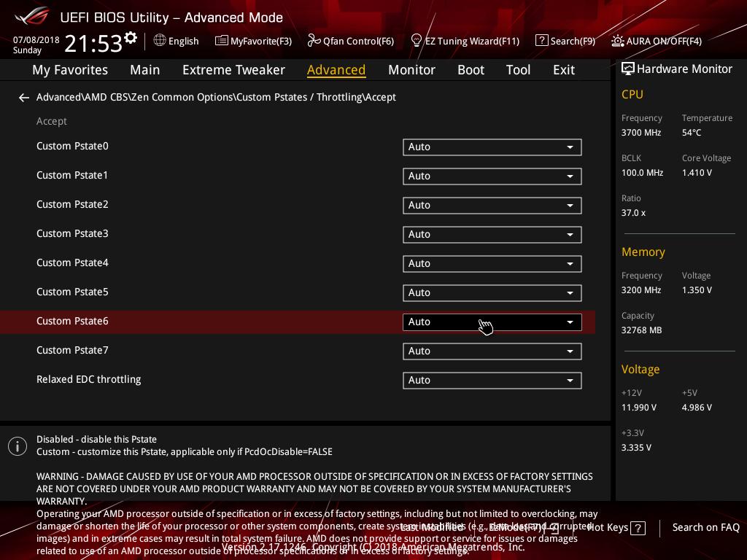Image resolution: width=747 pixels, height=560 pixels.
Task: Open the Custom Pstate0 dropdown
Action: (x=492, y=147)
